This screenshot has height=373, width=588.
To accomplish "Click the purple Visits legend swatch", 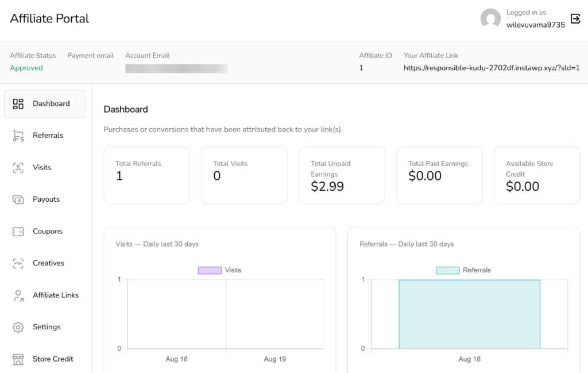I will [208, 270].
